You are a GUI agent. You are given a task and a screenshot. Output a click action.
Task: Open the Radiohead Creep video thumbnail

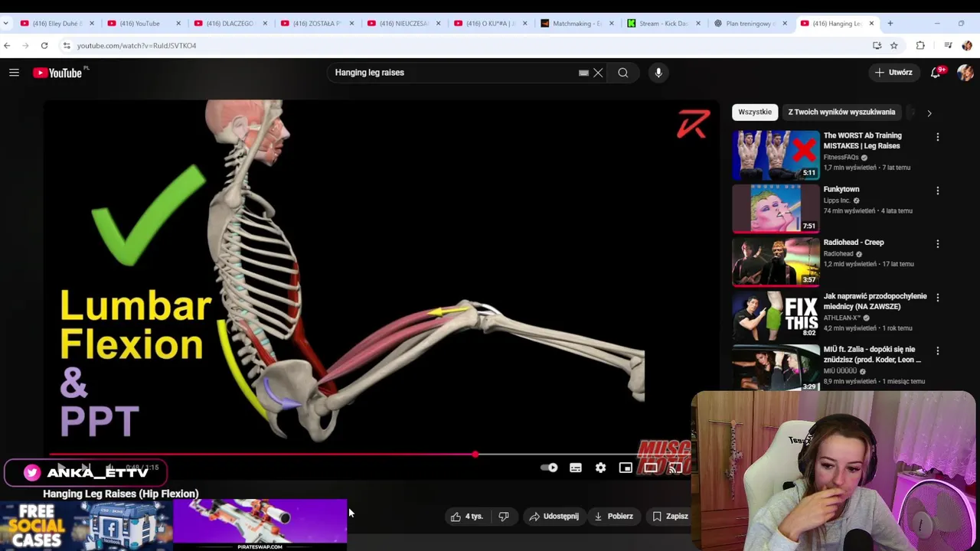click(776, 262)
